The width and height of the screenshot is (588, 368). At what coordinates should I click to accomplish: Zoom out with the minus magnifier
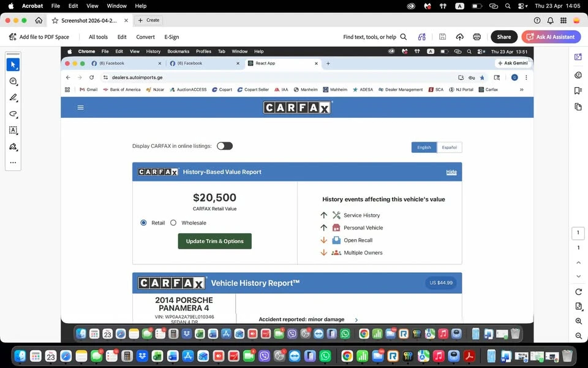578,335
